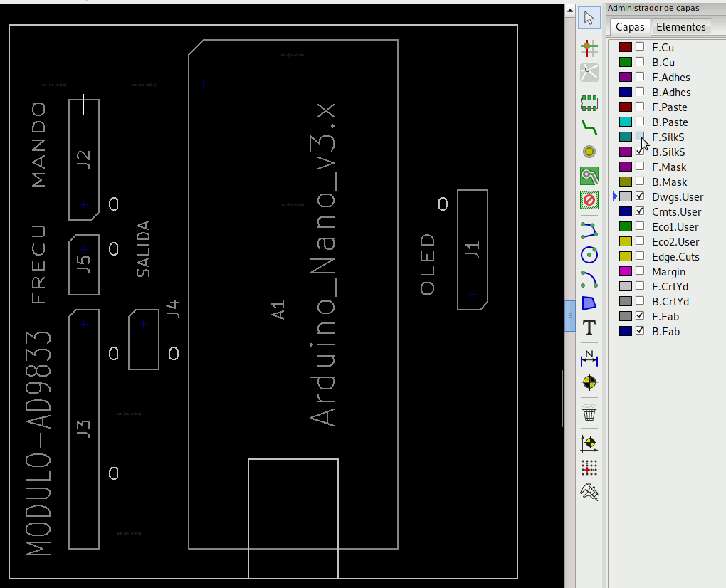
Task: Check the F.CrtYd layer checkbox
Action: click(640, 285)
